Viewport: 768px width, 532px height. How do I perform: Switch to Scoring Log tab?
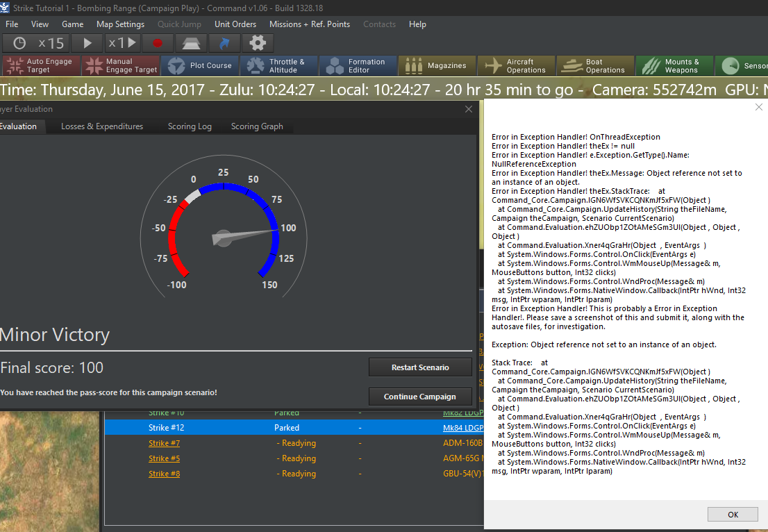190,126
